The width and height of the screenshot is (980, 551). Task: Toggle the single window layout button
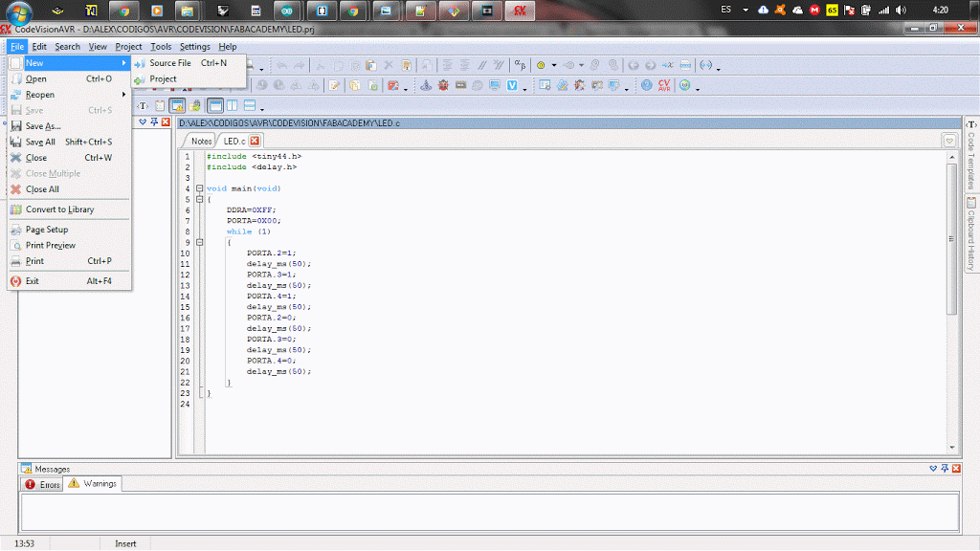tap(215, 105)
